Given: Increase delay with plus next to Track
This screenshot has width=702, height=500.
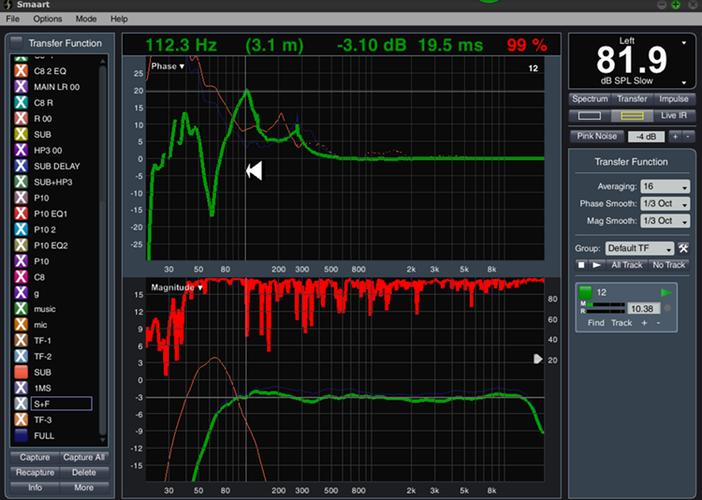Looking at the screenshot, I should 644,323.
